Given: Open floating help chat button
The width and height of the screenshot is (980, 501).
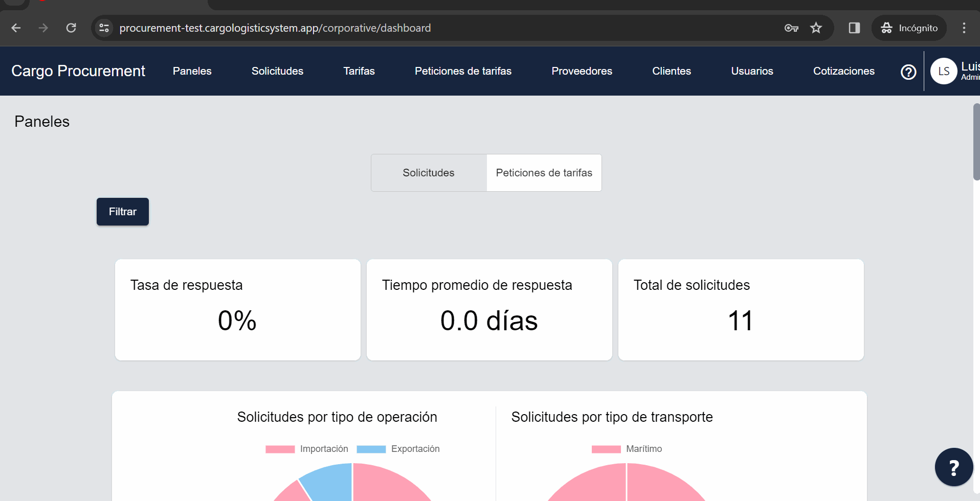Looking at the screenshot, I should click(953, 467).
